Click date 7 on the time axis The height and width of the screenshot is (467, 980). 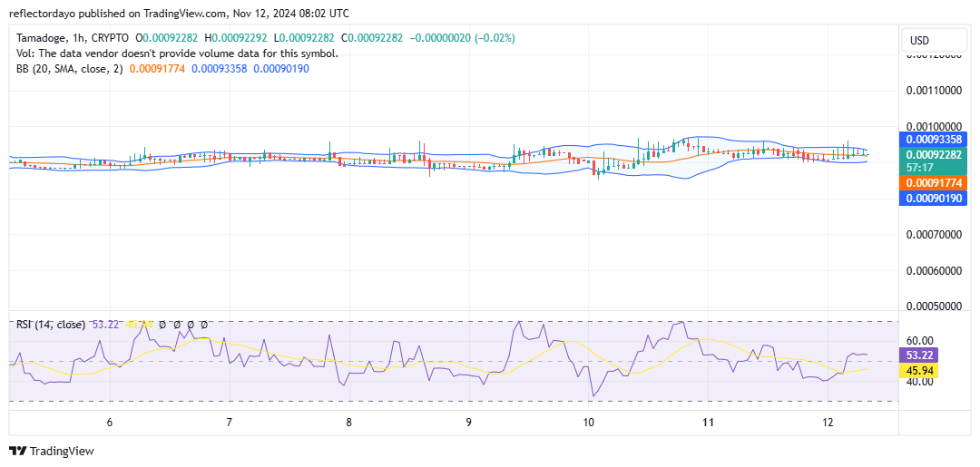230,422
